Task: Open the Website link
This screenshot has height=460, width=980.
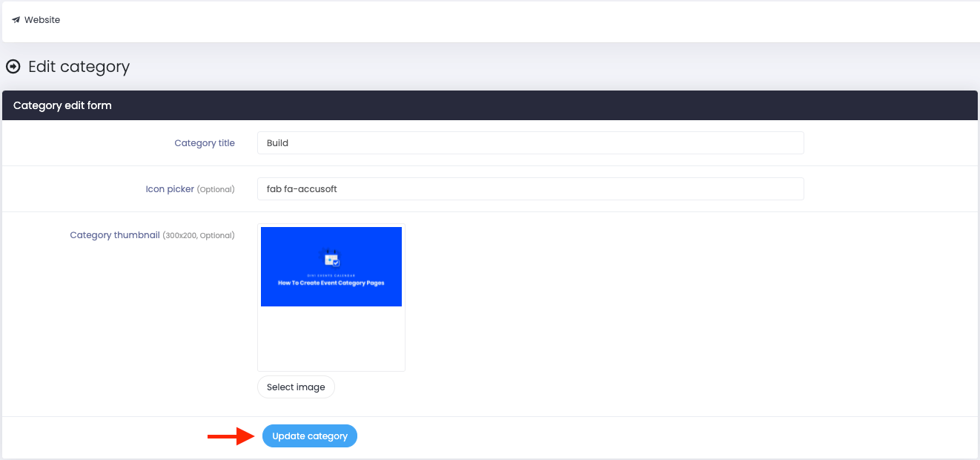Action: [x=42, y=20]
